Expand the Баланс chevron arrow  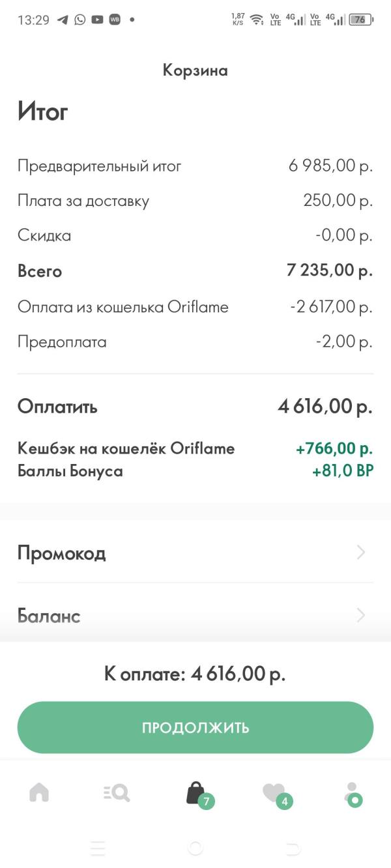click(x=362, y=615)
